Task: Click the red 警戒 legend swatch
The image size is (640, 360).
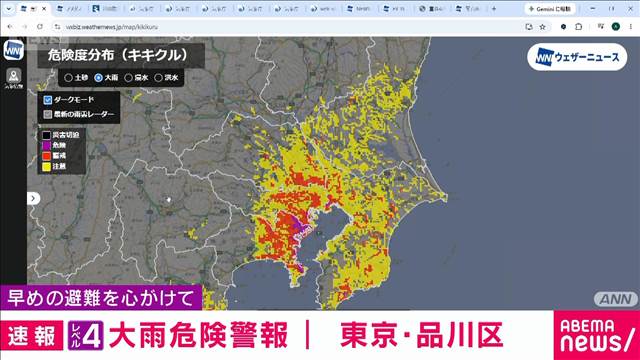Action: coord(47,156)
